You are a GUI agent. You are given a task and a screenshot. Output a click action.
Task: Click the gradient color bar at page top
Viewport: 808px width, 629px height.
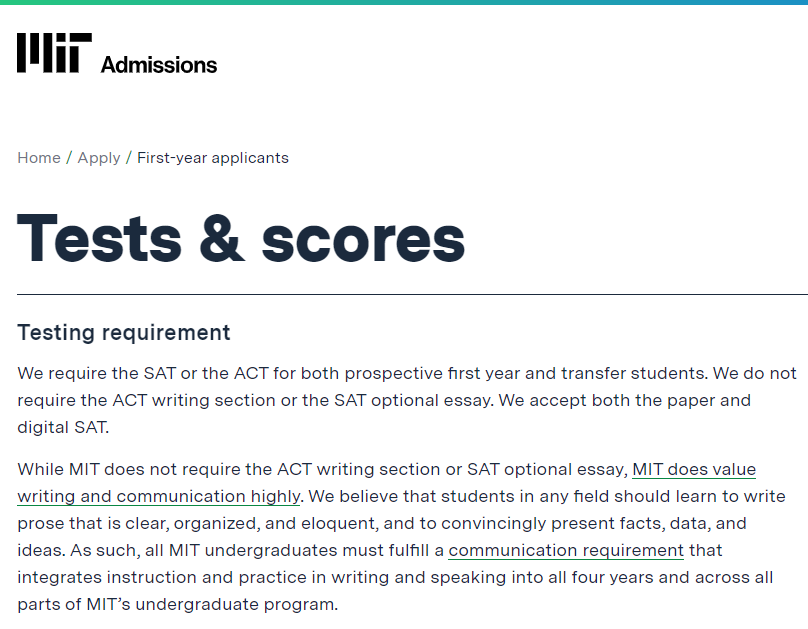(404, 3)
